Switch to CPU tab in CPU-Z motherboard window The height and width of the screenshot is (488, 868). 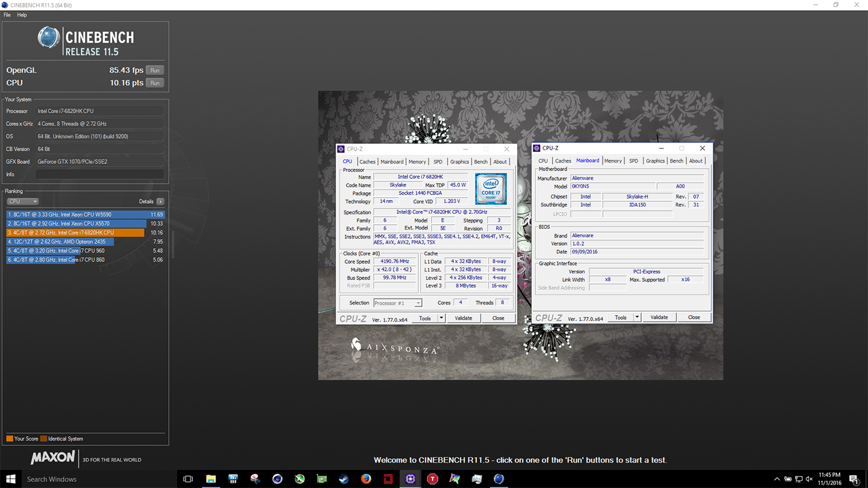[543, 161]
